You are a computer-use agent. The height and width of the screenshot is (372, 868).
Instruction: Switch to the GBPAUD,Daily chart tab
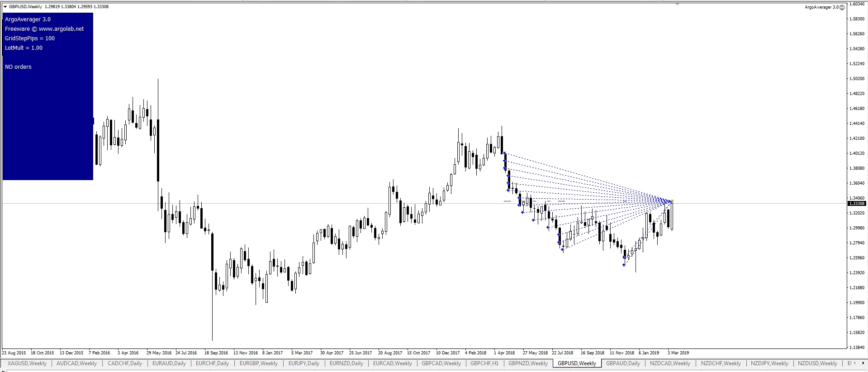click(623, 363)
